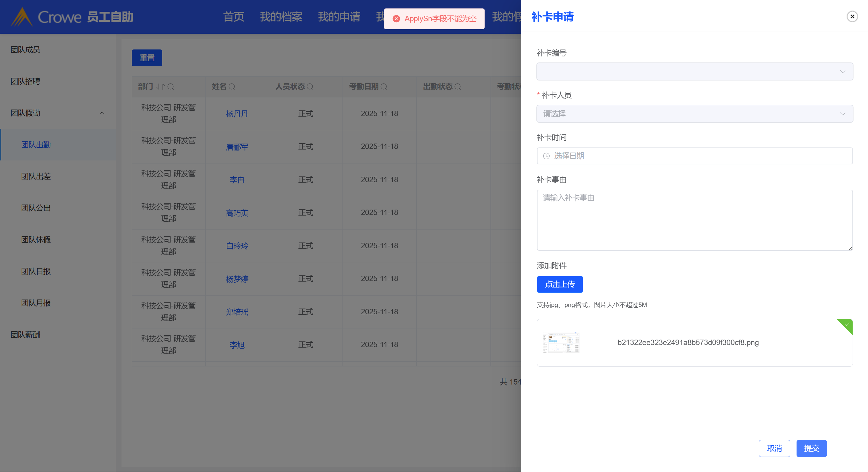This screenshot has height=472, width=868.
Task: Sort the 部门 column using sort arrows
Action: 160,87
